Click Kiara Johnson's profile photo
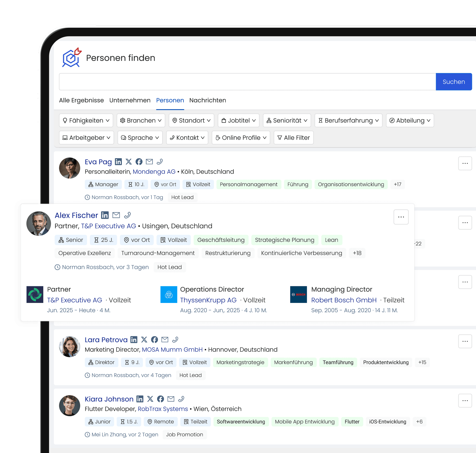 click(69, 405)
